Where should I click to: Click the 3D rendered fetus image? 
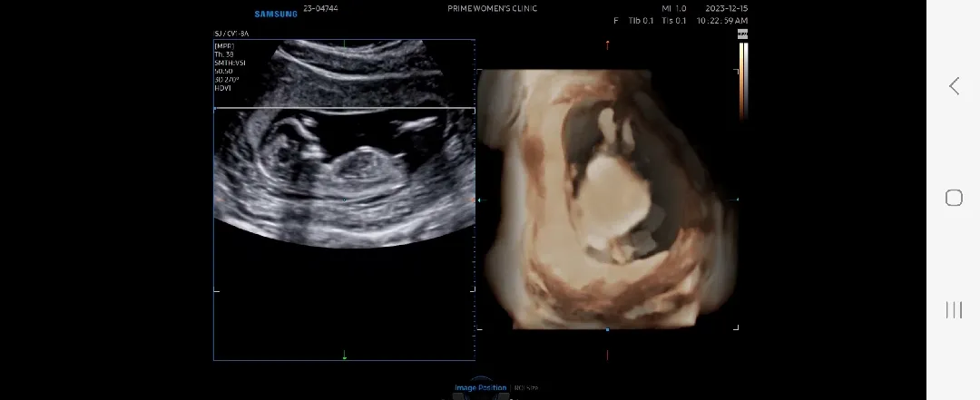coord(607,199)
